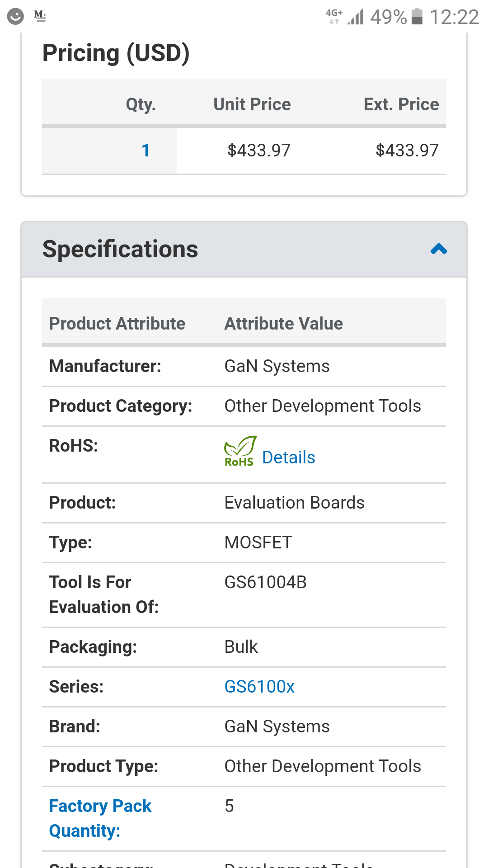488x868 pixels.
Task: Select the RoHS: attribute label
Action: tap(74, 446)
